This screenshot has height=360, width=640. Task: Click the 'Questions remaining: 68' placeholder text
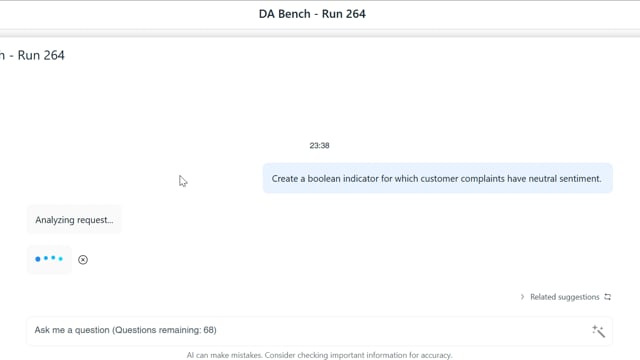coord(164,330)
